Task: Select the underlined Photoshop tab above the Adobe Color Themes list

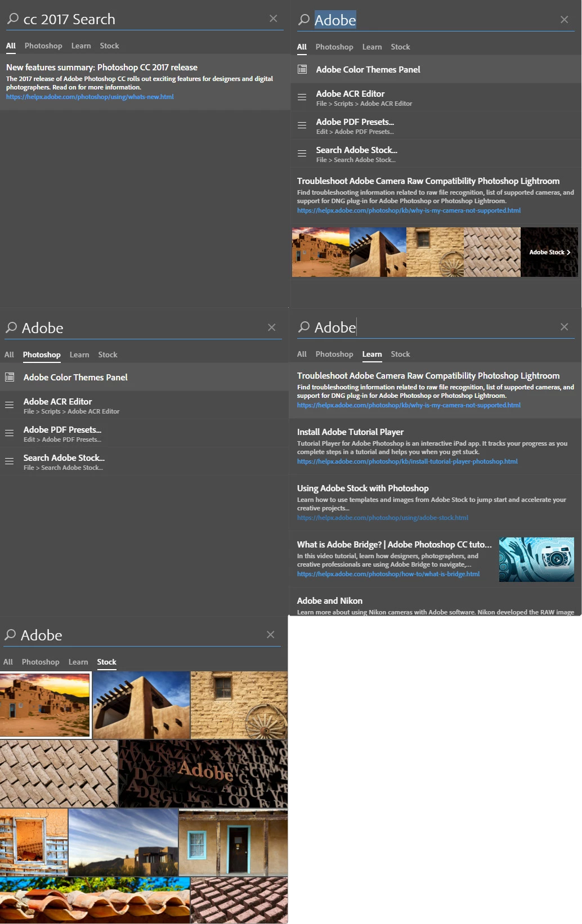Action: point(42,355)
